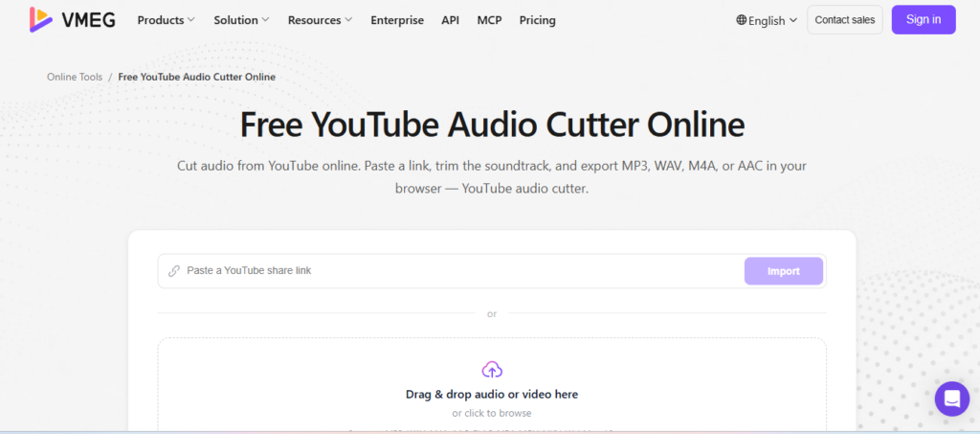Click the 'or click to browse' text

[x=492, y=413]
